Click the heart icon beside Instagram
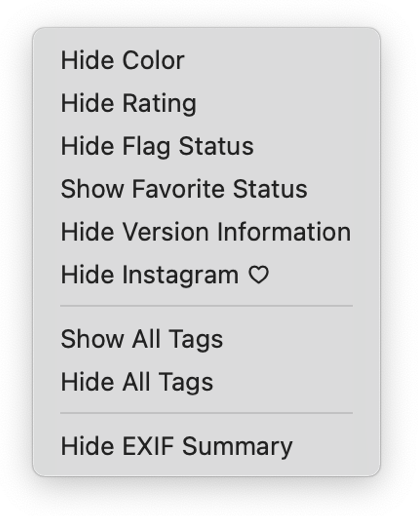 [258, 275]
